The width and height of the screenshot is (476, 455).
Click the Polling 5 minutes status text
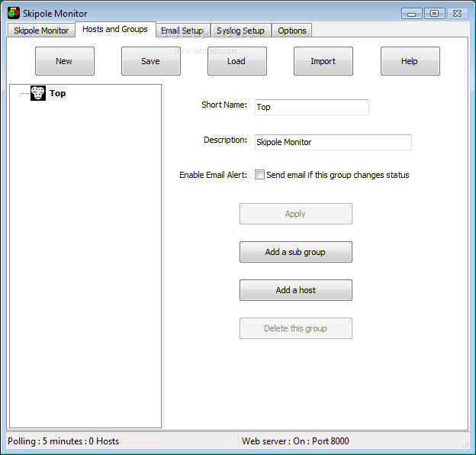pos(63,441)
